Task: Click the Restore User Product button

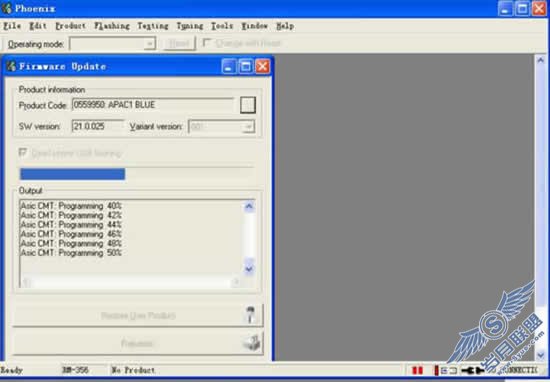Action: coord(138,315)
